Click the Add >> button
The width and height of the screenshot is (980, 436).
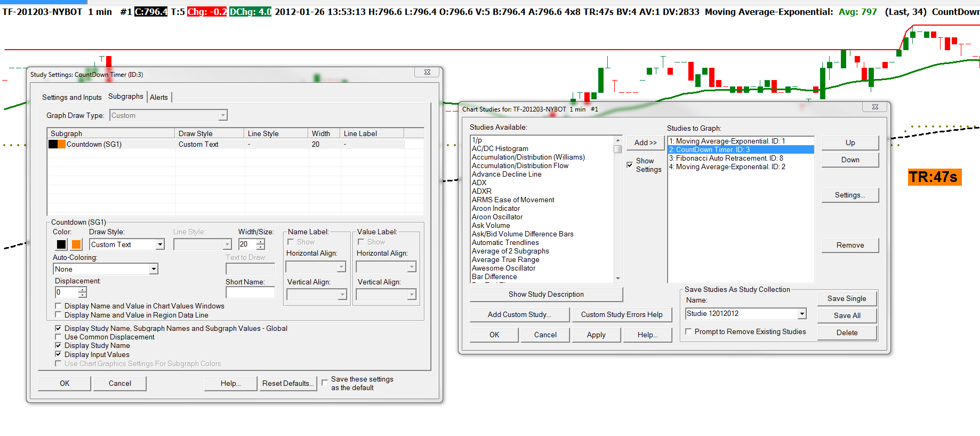tap(645, 142)
